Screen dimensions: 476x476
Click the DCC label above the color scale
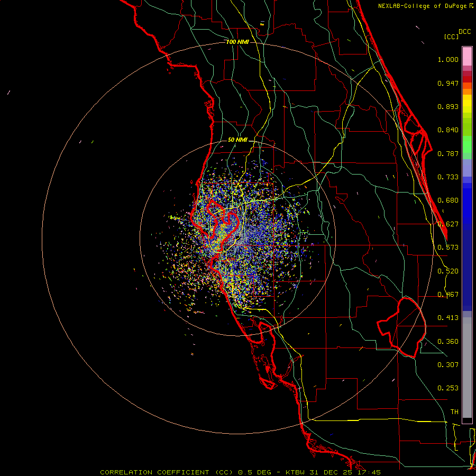point(464,32)
